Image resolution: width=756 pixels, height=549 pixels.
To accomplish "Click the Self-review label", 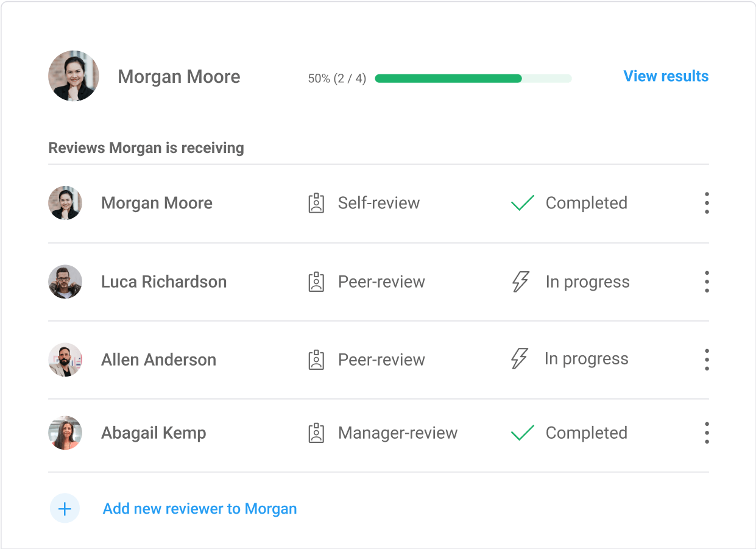I will 379,203.
